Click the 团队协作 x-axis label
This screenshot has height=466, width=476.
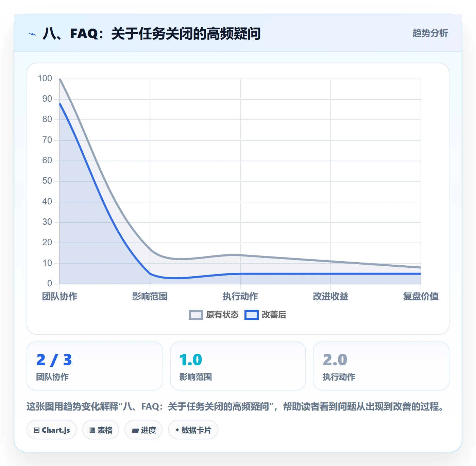[60, 297]
